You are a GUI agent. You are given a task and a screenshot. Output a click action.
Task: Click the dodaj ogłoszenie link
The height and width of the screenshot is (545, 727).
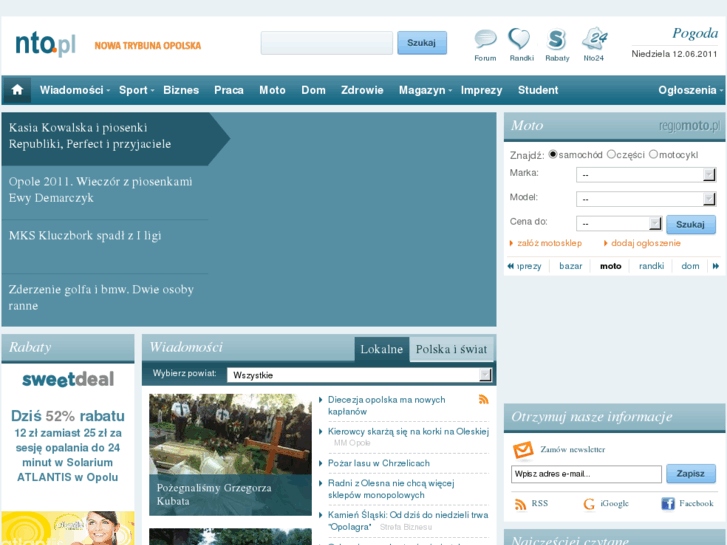click(645, 243)
